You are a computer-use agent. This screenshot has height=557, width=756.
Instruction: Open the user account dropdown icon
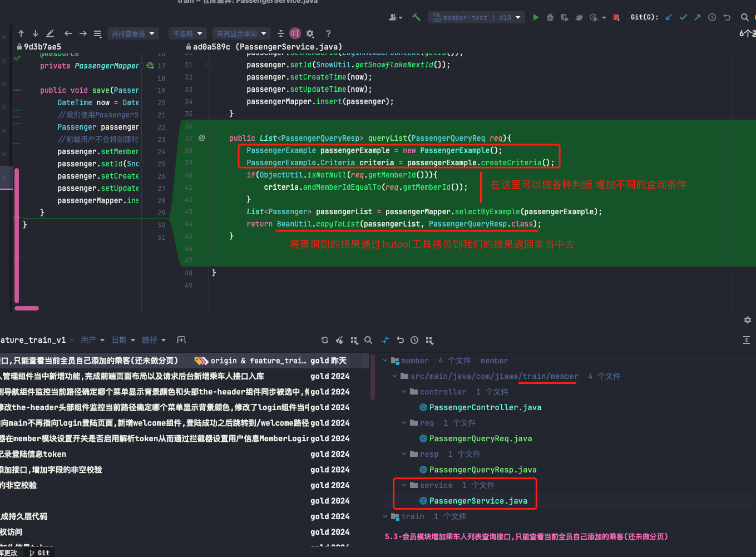[x=396, y=17]
